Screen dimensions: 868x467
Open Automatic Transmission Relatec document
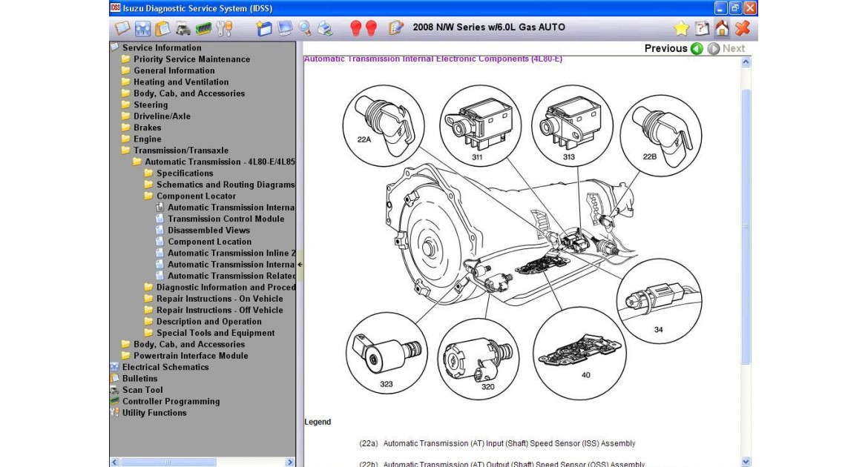tap(231, 276)
